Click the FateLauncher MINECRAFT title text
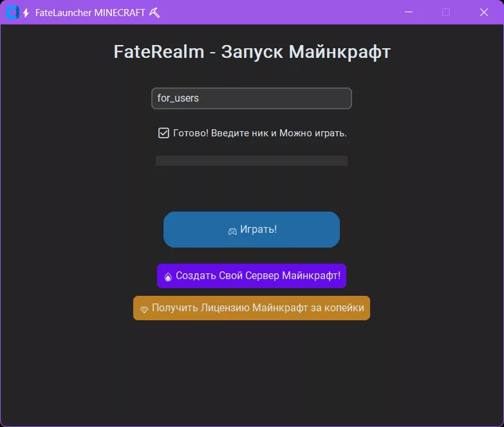 pyautogui.click(x=90, y=12)
